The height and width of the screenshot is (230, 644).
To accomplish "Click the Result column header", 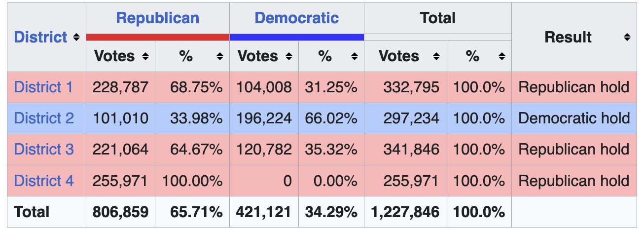I will pos(568,38).
